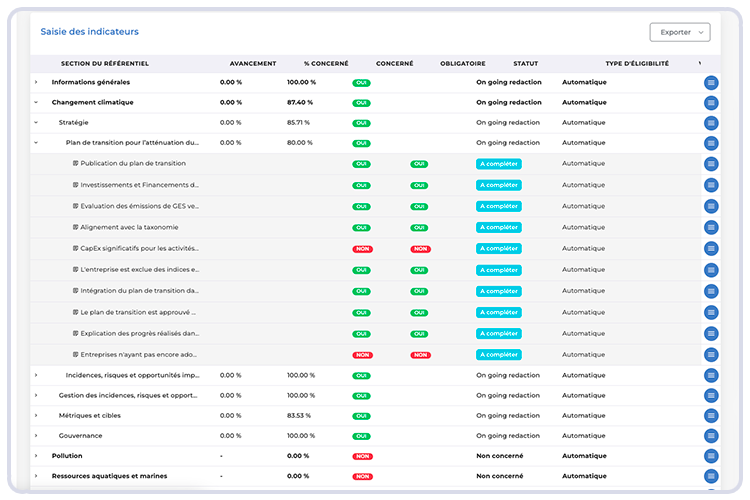The height and width of the screenshot is (500, 750).
Task: Select the Investissements et Financements indicator row
Action: (x=139, y=185)
